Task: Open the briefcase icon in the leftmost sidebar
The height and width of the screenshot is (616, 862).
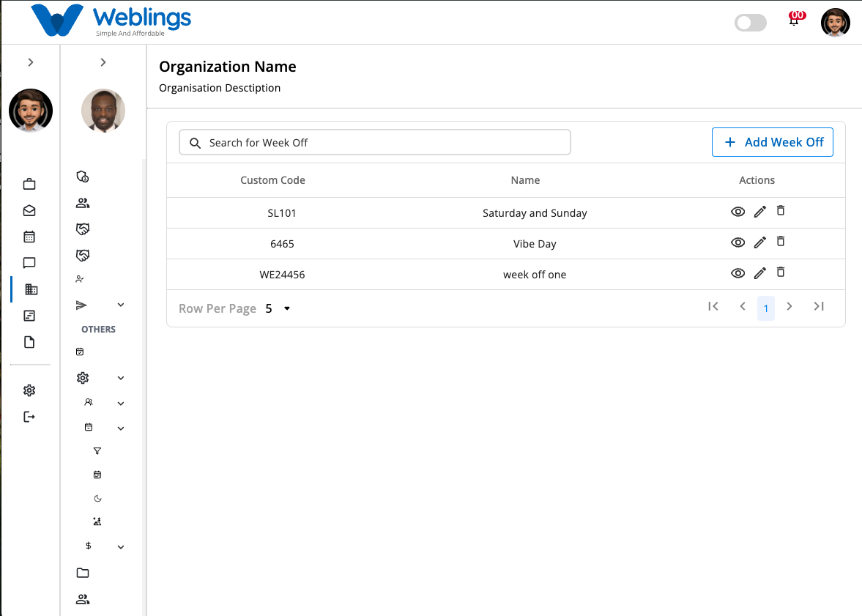Action: coord(29,185)
